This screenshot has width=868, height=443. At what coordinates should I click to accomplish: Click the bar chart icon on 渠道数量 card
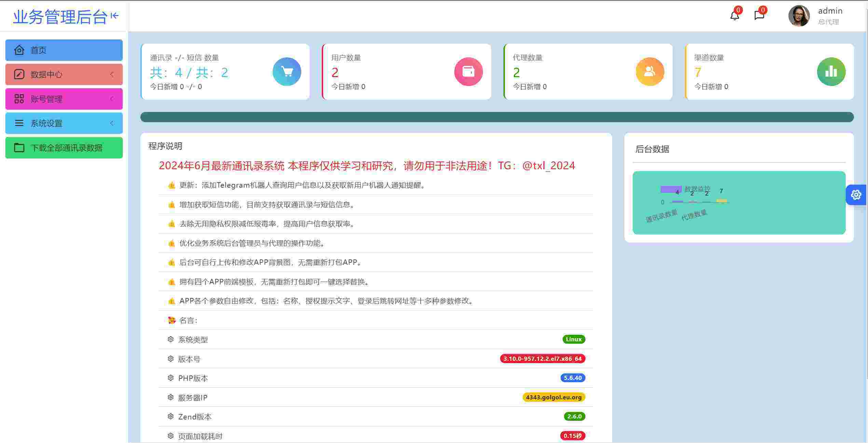click(831, 72)
